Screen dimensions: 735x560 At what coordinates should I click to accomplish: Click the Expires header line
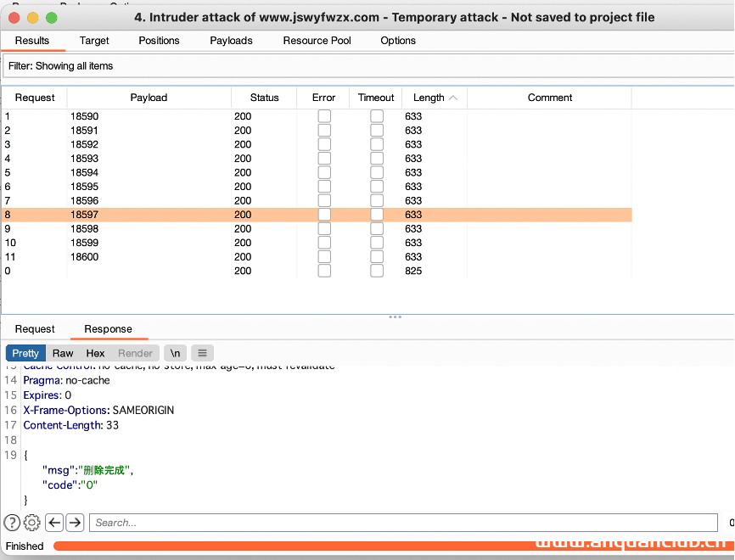(x=48, y=395)
